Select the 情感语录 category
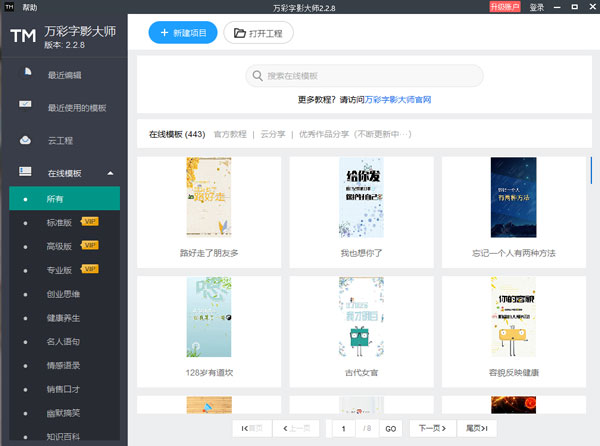600x446 pixels. (x=64, y=365)
